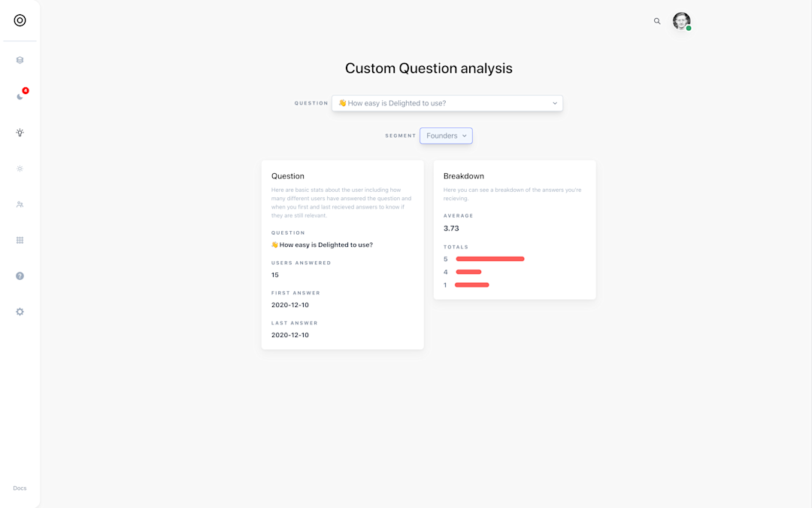Click the 'Totals' label
The height and width of the screenshot is (508, 812).
(456, 248)
